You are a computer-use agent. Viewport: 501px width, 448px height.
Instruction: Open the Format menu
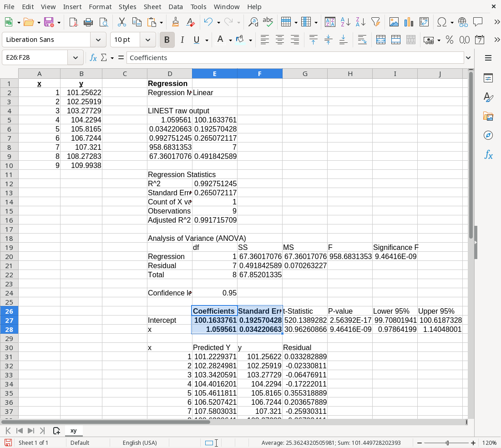pyautogui.click(x=100, y=7)
